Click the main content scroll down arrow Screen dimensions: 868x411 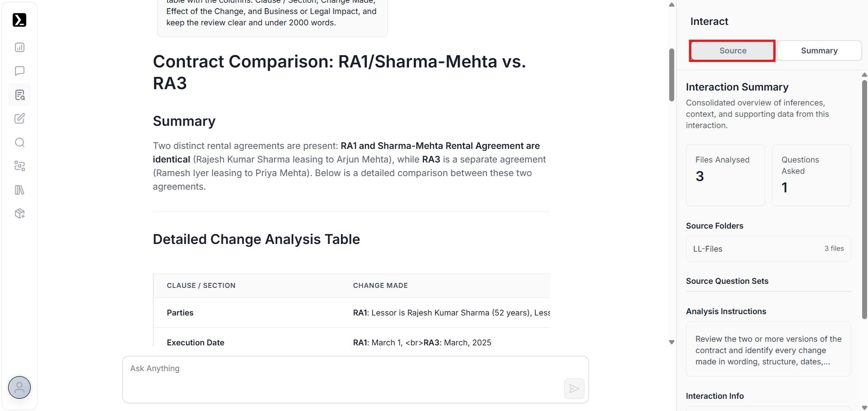(x=671, y=343)
